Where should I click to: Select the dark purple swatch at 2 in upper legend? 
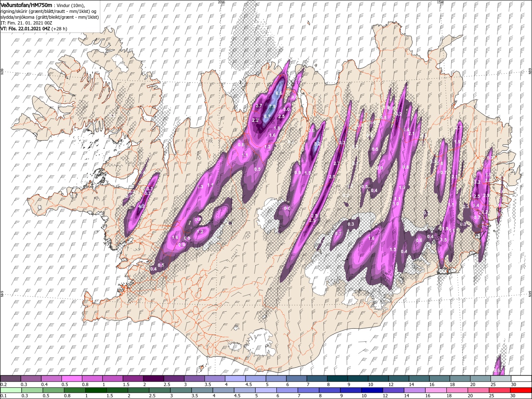pyautogui.click(x=153, y=379)
